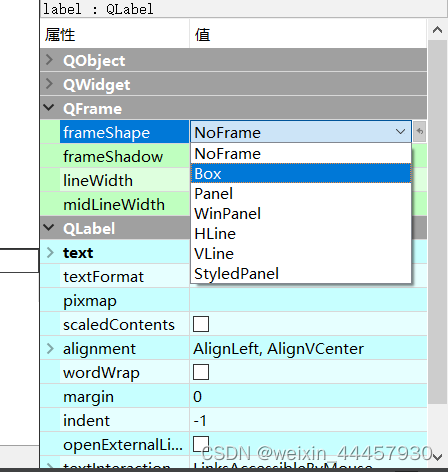Screen dimensions: 448x472
Task: Choose Panel in the frameShape list
Action: pyautogui.click(x=301, y=194)
